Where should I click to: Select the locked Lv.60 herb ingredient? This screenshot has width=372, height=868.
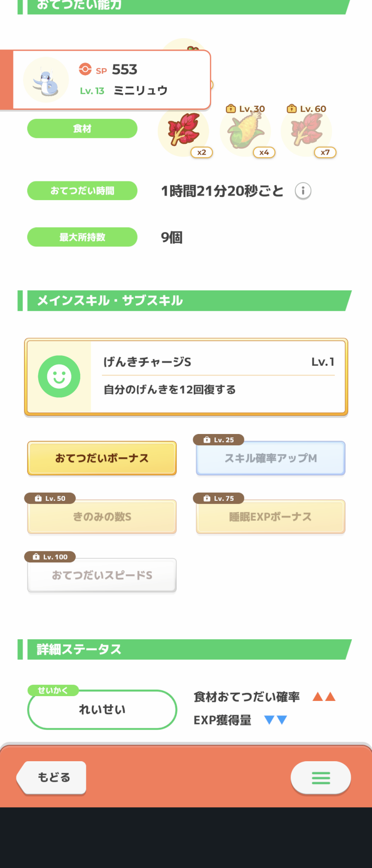click(x=306, y=131)
